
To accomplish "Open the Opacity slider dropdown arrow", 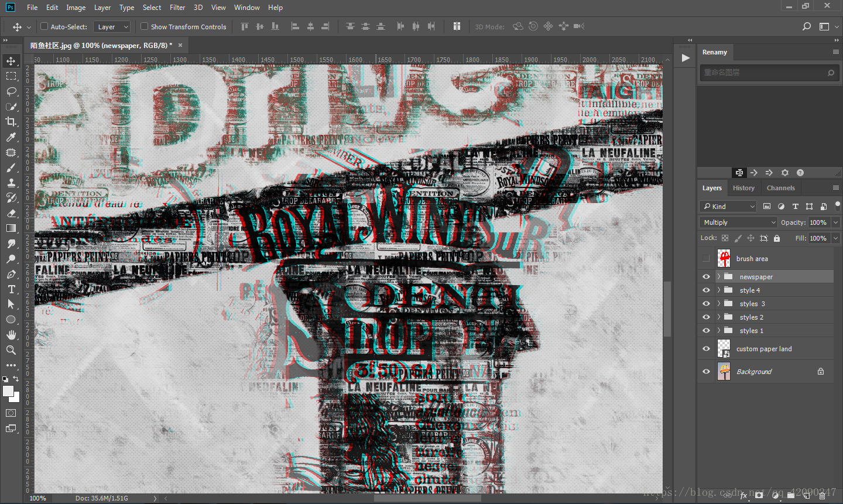I will [835, 222].
